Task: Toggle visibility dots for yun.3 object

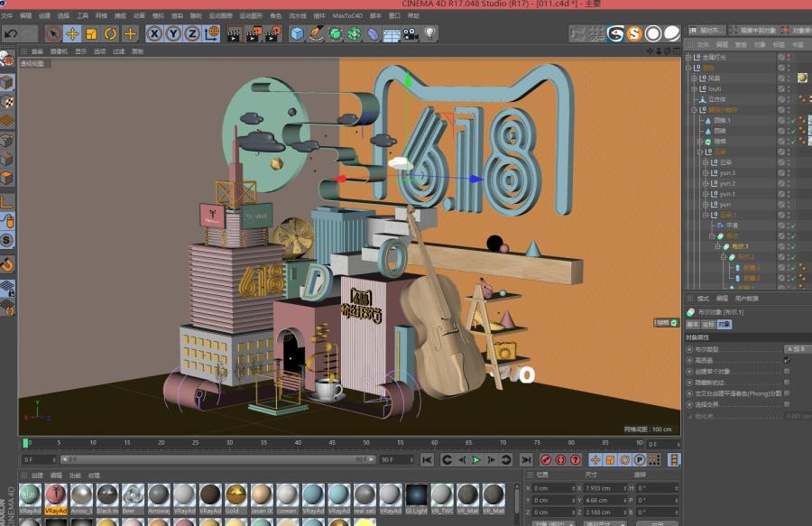Action: pyautogui.click(x=789, y=172)
